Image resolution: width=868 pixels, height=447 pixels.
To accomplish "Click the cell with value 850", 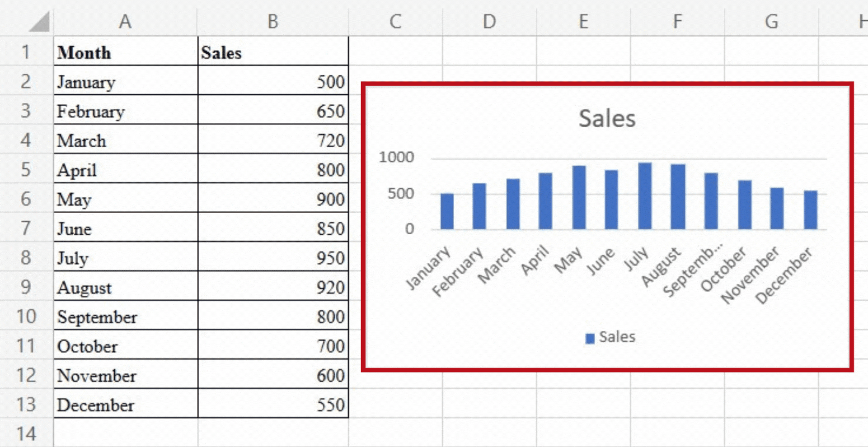I will [x=273, y=228].
